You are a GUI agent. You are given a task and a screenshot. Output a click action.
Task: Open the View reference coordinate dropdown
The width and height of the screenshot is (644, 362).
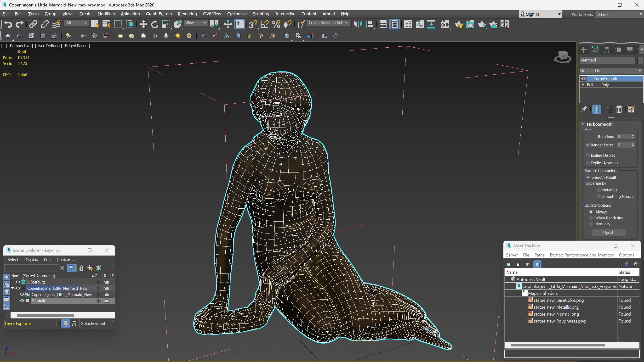point(196,23)
